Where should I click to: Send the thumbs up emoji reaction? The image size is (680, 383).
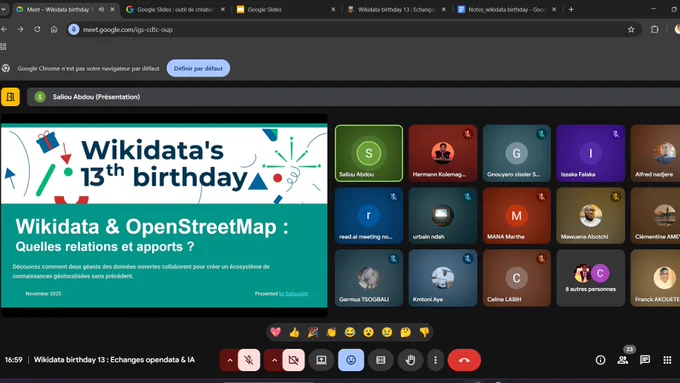[294, 332]
